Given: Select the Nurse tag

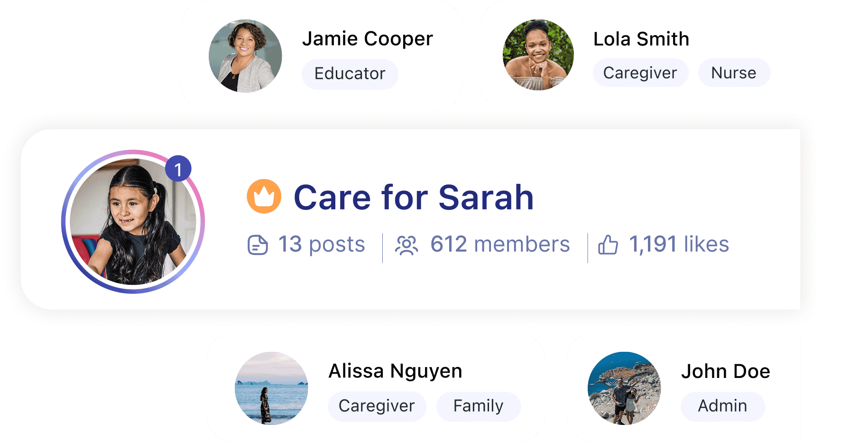Looking at the screenshot, I should [x=734, y=73].
